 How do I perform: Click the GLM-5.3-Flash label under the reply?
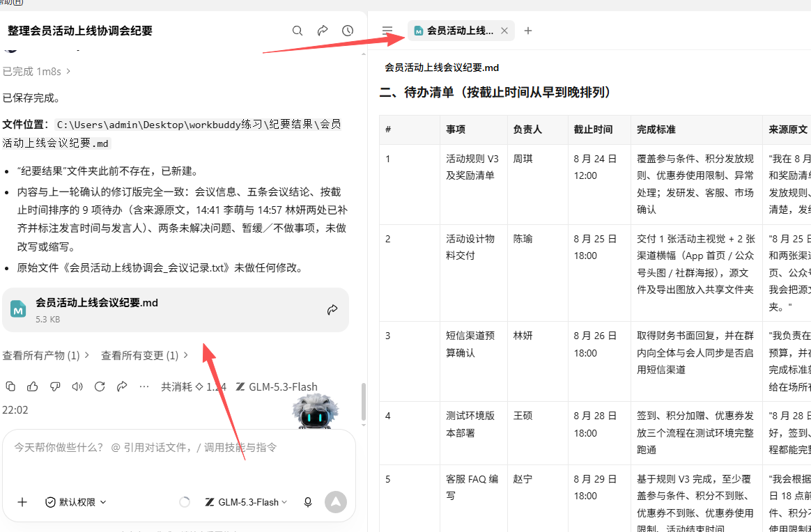click(277, 386)
